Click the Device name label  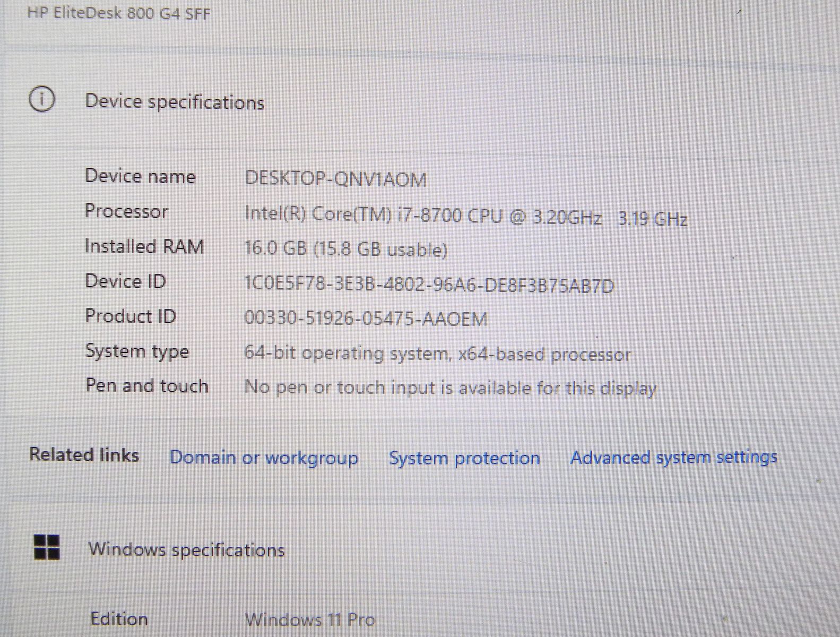140,176
